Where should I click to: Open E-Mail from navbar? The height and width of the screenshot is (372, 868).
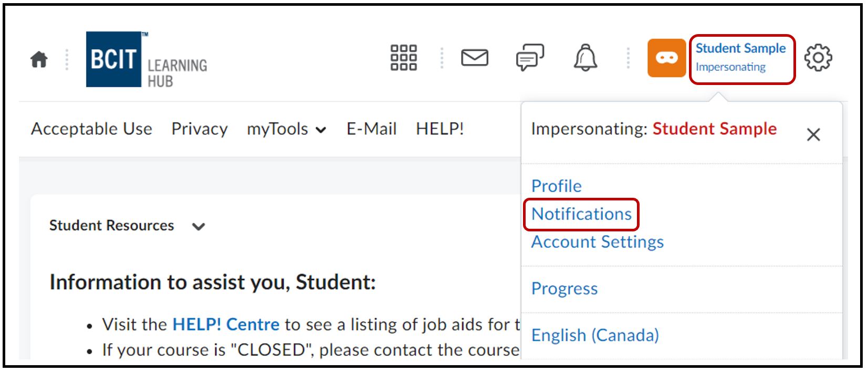tap(371, 129)
